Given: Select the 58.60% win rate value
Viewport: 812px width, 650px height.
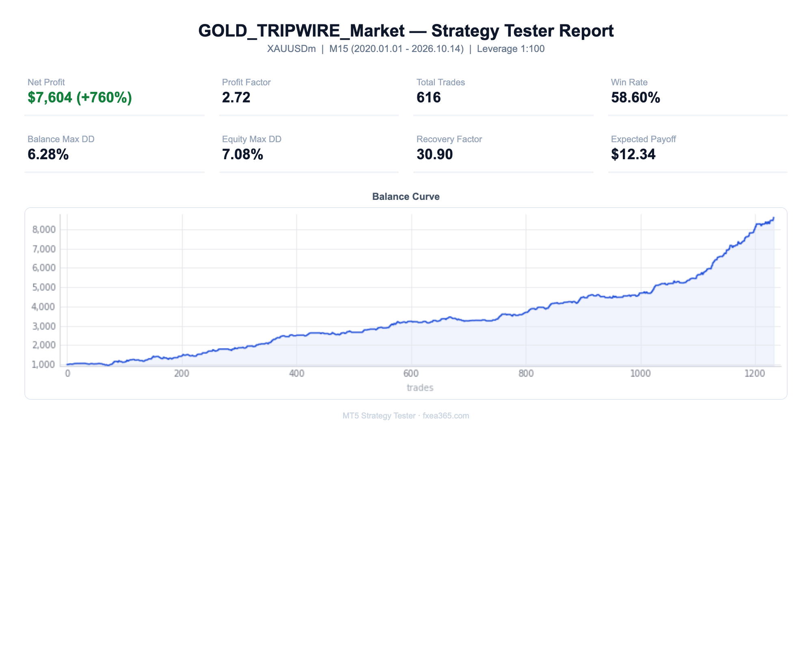Looking at the screenshot, I should click(x=635, y=98).
